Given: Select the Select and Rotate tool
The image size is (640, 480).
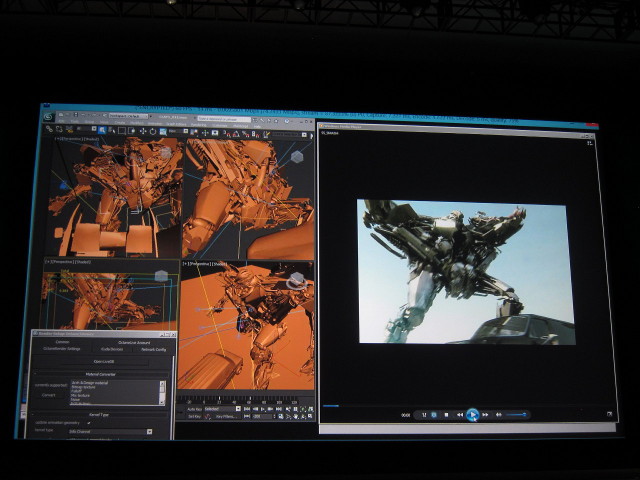Looking at the screenshot, I should 153,131.
